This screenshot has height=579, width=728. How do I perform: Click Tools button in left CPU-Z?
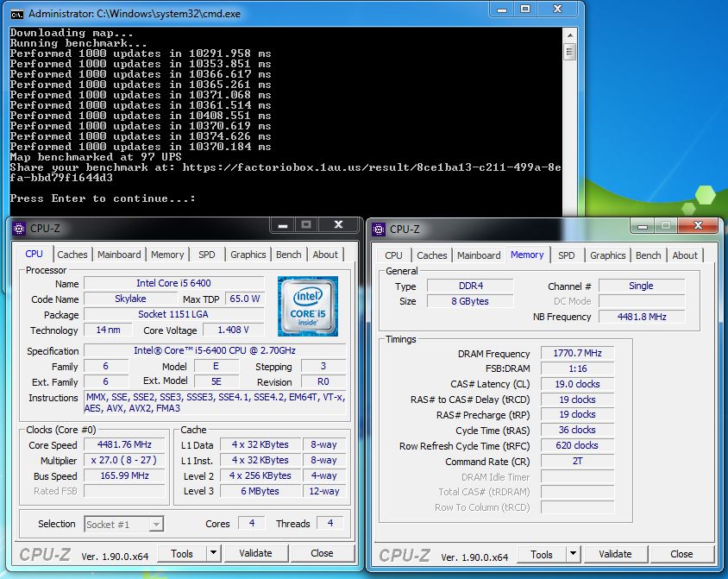click(182, 553)
